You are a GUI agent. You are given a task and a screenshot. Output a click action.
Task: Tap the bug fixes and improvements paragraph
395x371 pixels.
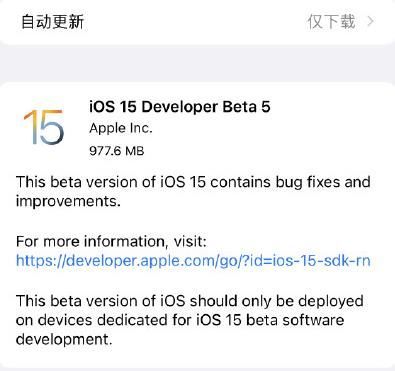pyautogui.click(x=193, y=191)
